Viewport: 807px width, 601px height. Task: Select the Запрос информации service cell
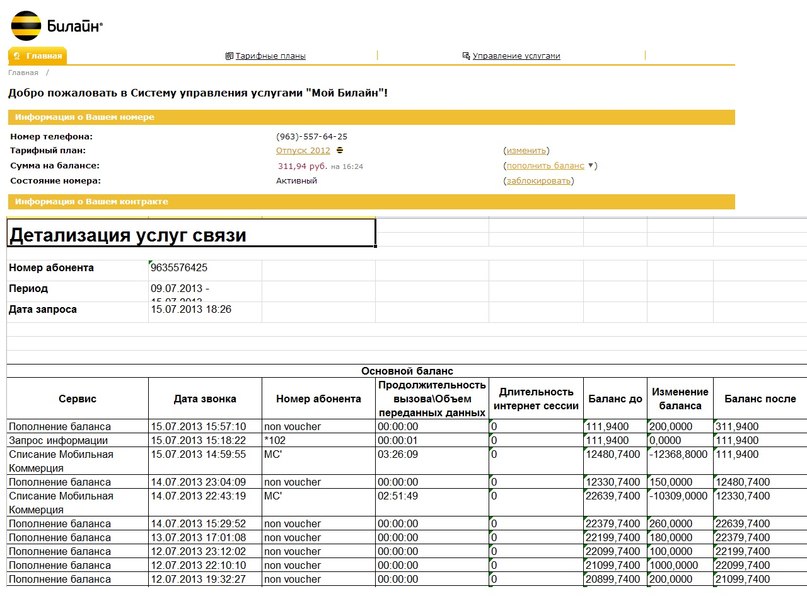click(78, 440)
